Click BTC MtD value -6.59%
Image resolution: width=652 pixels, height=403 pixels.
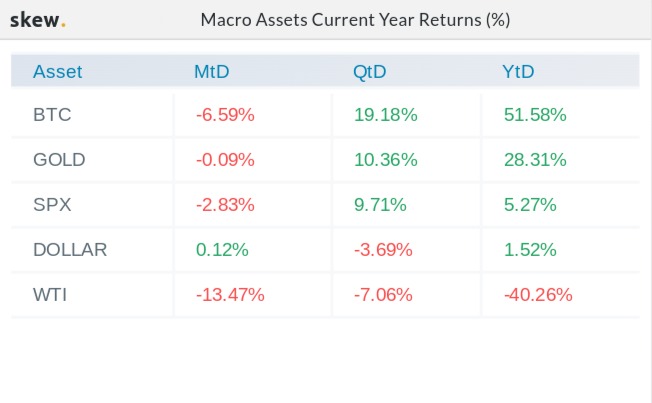click(x=225, y=115)
